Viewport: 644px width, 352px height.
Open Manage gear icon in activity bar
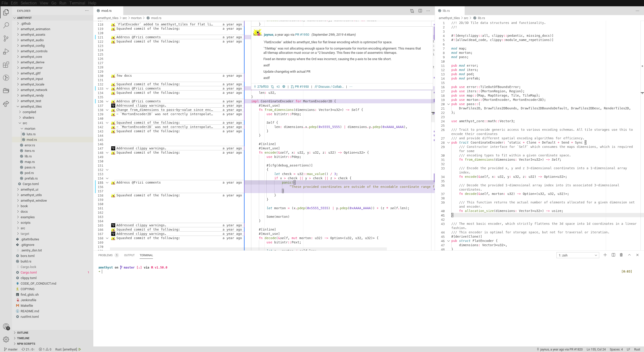6,339
